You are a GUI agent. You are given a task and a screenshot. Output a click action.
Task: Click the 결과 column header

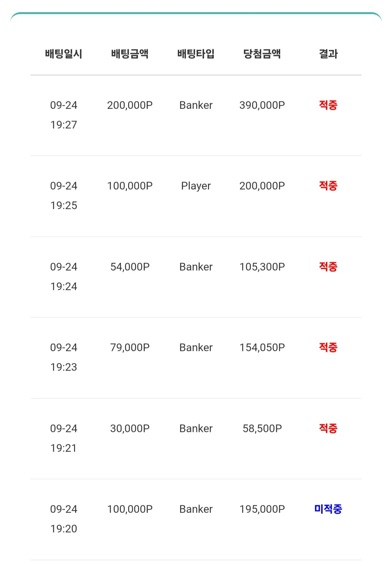pos(328,54)
